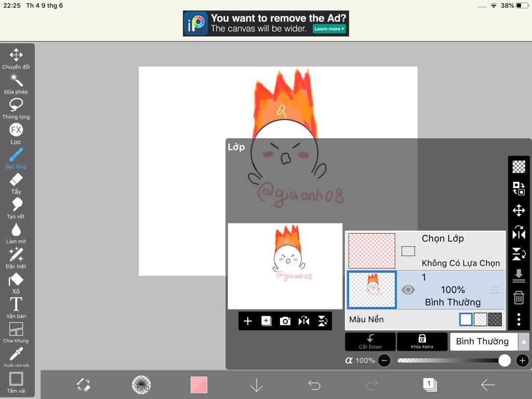The width and height of the screenshot is (532, 399).
Task: Duplicate layer using the boxed plus icon
Action: 267,321
